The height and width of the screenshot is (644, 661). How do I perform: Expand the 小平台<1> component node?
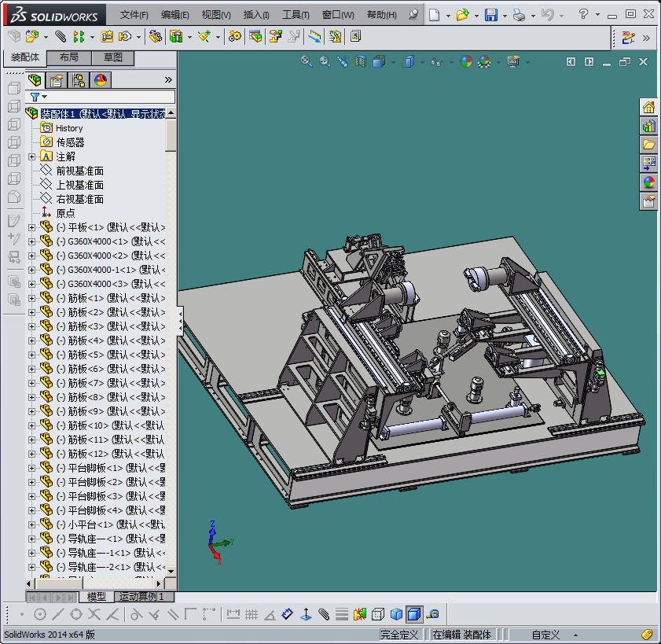[32, 524]
